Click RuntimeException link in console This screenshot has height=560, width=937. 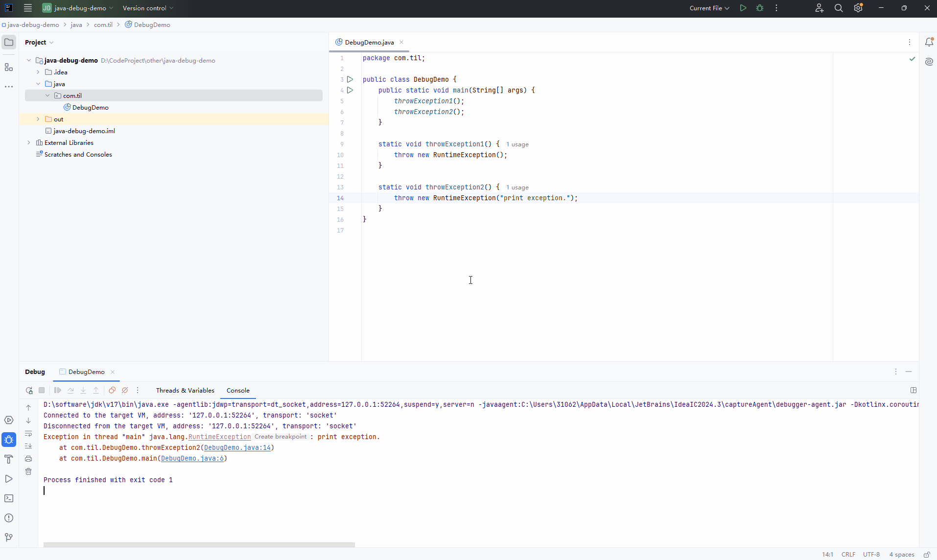tap(220, 437)
